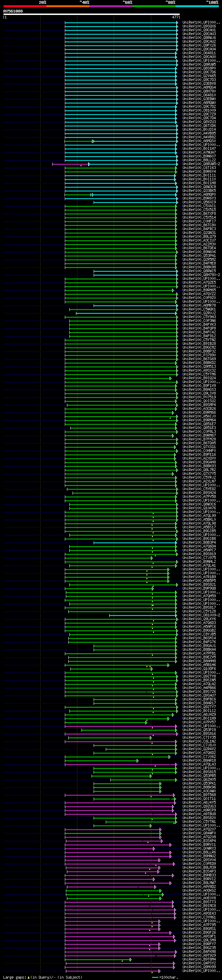Select hit UniRef100_A4VB85
This screenshot has height=980, width=222.
tap(199, 133)
